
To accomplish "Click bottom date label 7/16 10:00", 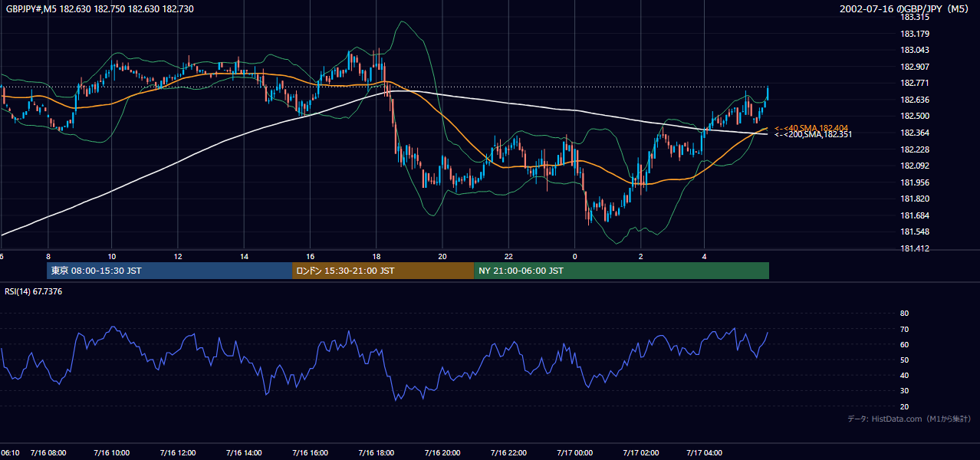I will coord(112,452).
